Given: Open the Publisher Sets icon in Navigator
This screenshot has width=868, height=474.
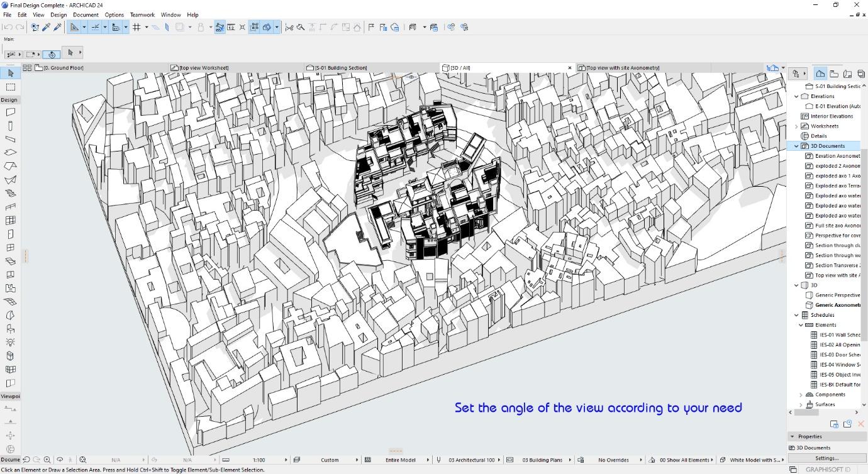Looking at the screenshot, I should 861,74.
